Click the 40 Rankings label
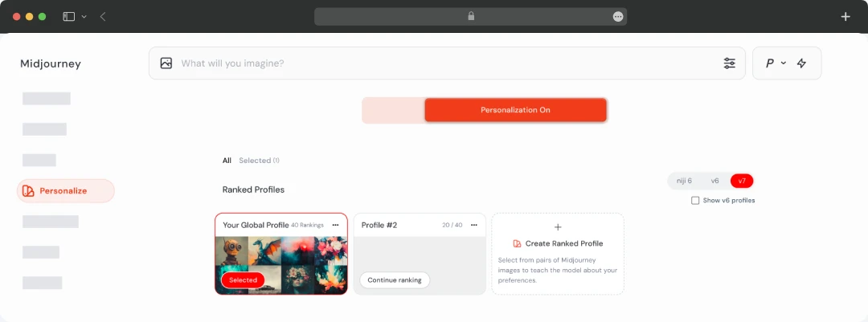This screenshot has height=322, width=868. [x=307, y=225]
